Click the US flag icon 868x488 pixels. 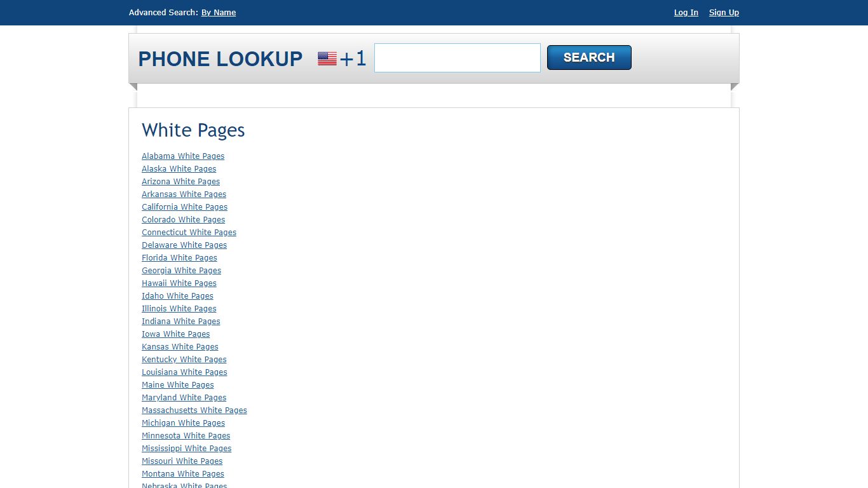[327, 59]
